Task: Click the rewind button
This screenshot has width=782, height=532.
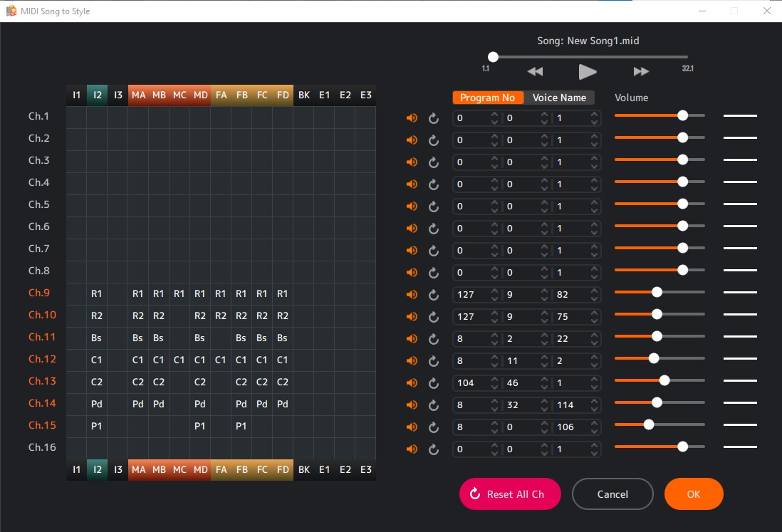Action: (535, 71)
